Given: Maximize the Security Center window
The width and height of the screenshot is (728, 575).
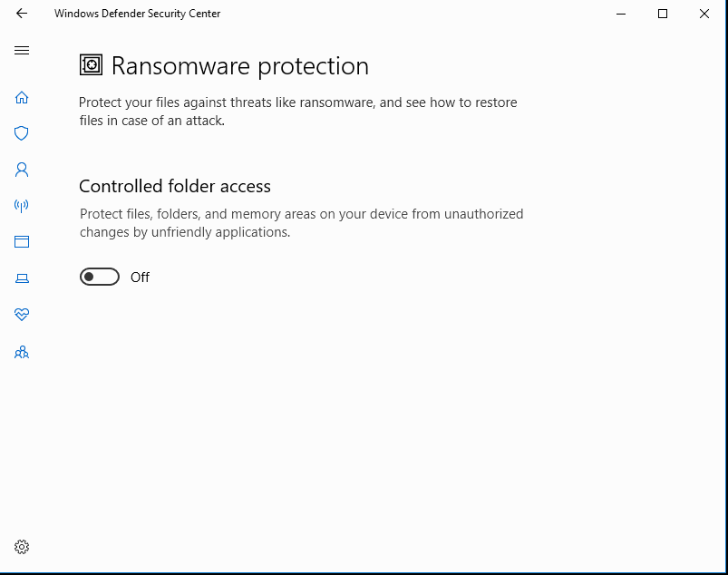Looking at the screenshot, I should tap(663, 14).
